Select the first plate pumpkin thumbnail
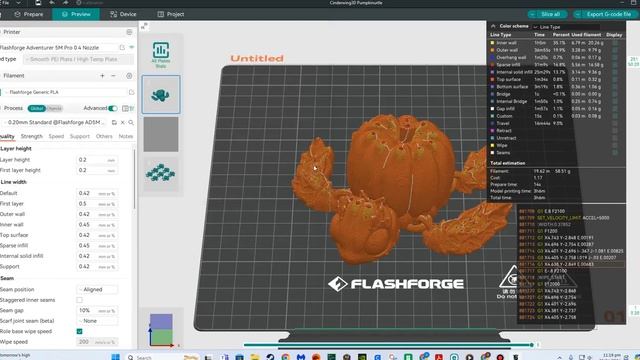The image size is (640, 360). click(161, 94)
